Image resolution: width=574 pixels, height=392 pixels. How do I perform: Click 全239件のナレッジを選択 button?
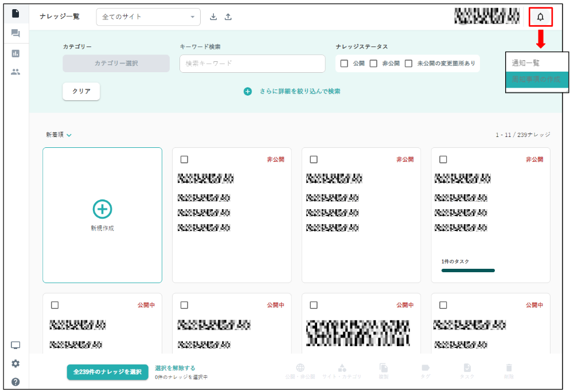click(107, 372)
